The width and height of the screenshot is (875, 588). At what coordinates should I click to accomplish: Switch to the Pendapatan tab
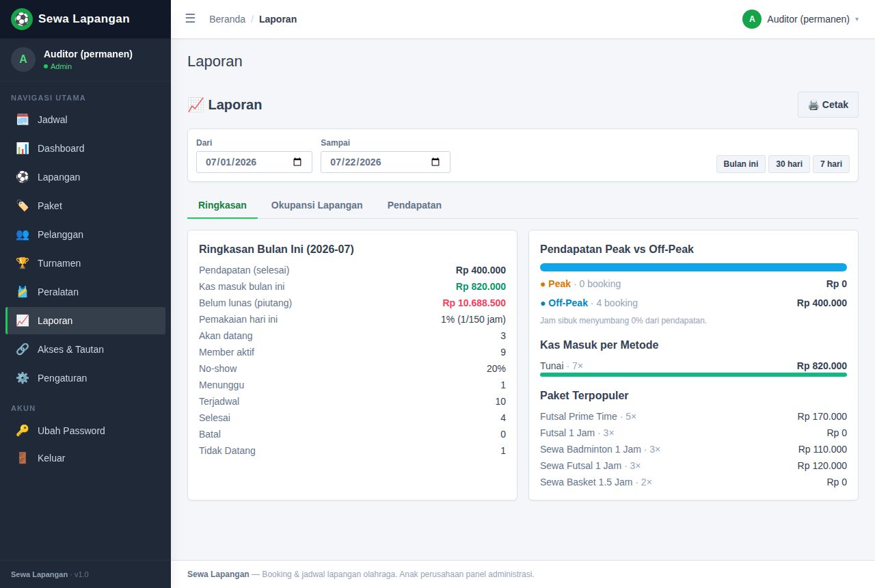coord(414,205)
